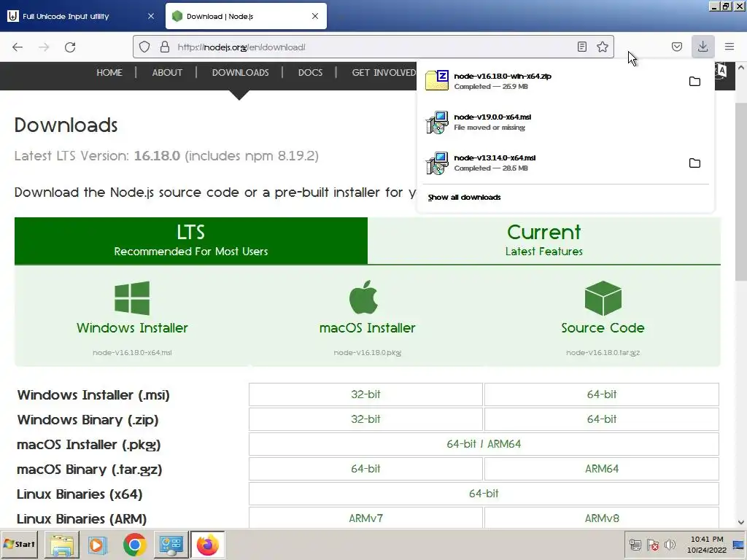
Task: Download Windows Binary (.zip) 32-bit
Action: click(x=365, y=419)
